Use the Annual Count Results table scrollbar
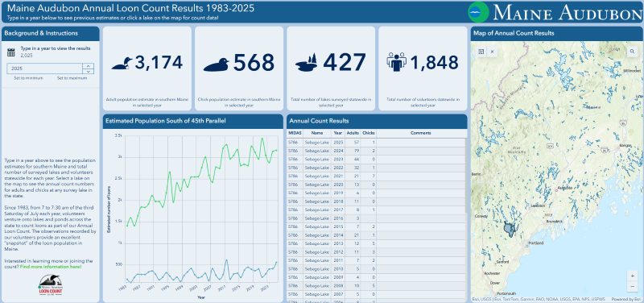 point(465,176)
